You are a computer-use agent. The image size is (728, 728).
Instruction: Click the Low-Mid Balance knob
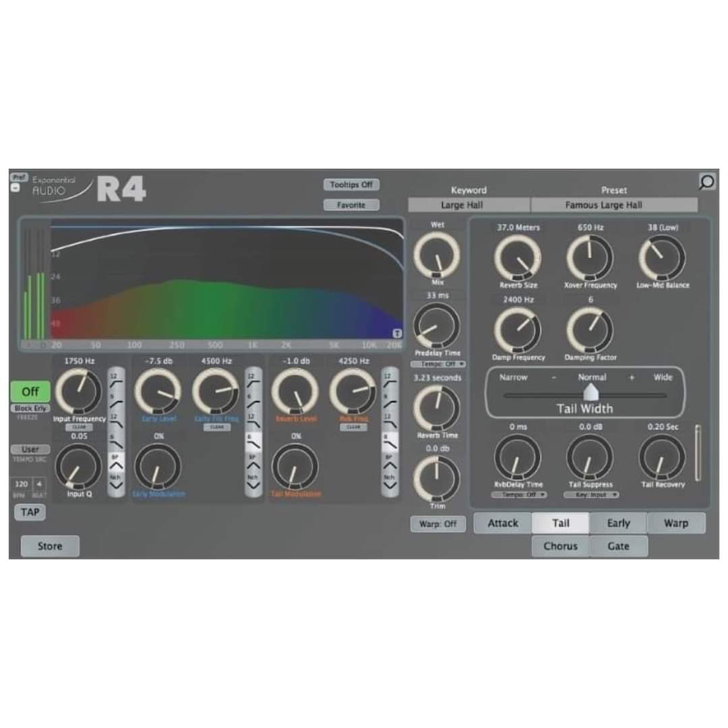[x=662, y=257]
